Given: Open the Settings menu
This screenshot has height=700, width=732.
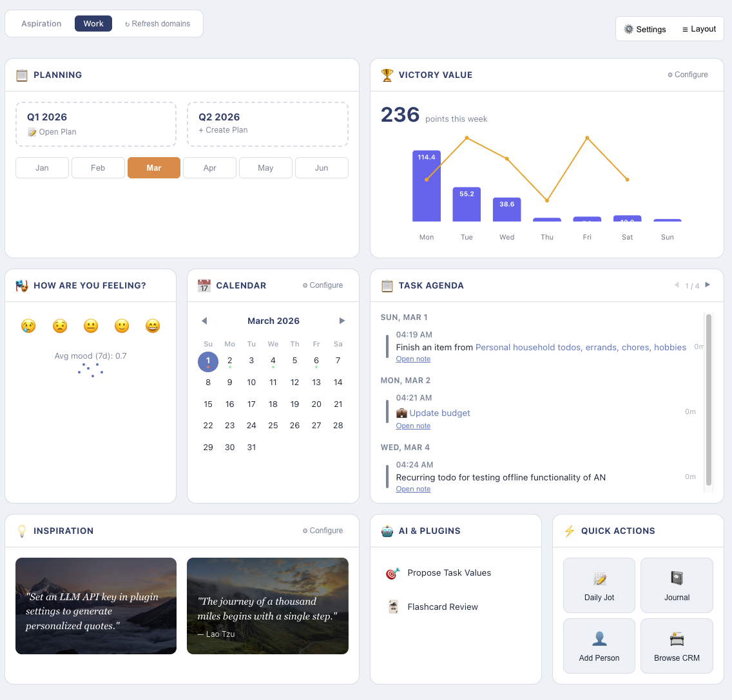Looking at the screenshot, I should [x=645, y=29].
